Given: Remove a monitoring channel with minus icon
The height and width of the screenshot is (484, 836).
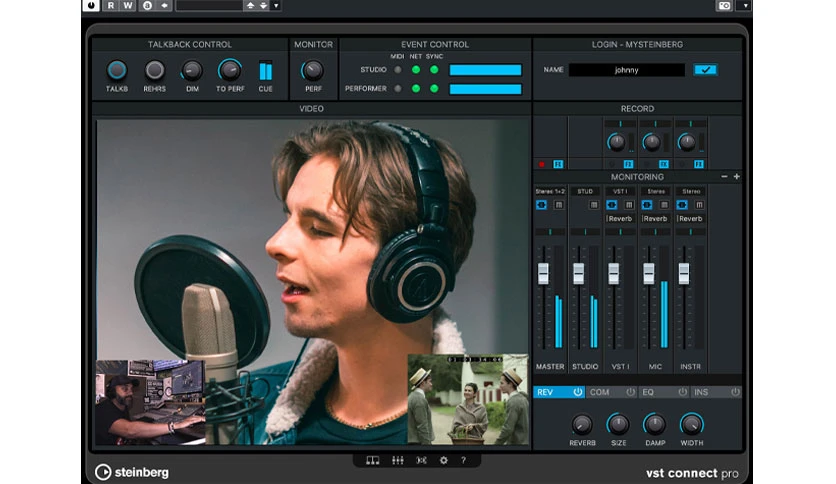Looking at the screenshot, I should tap(724, 176).
